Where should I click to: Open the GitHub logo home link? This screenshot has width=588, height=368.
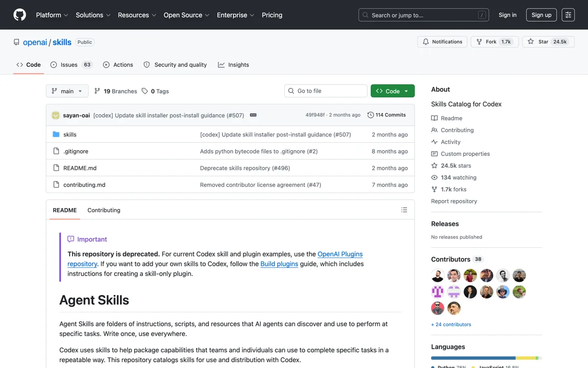[20, 15]
